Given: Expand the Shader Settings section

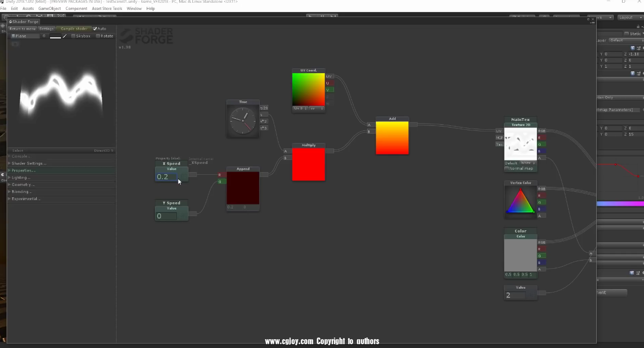Looking at the screenshot, I should point(29,163).
